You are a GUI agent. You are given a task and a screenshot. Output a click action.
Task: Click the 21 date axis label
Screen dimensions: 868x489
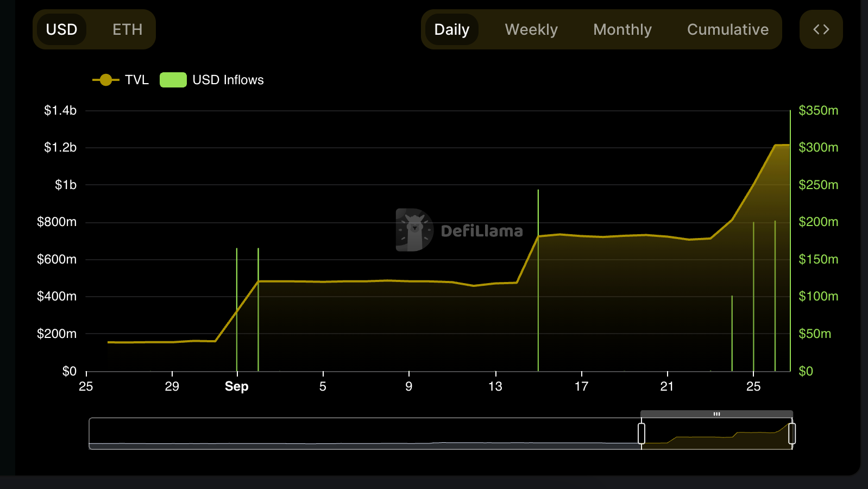(667, 386)
